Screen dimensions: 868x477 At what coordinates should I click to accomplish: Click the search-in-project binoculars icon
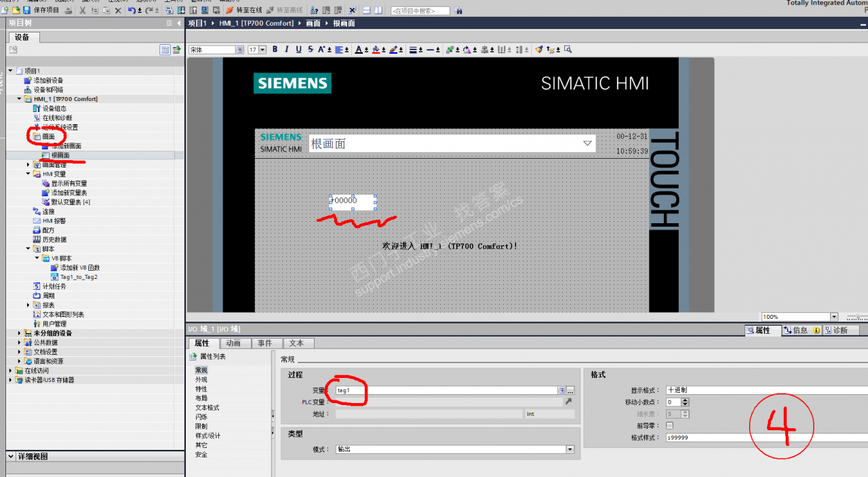tap(458, 11)
